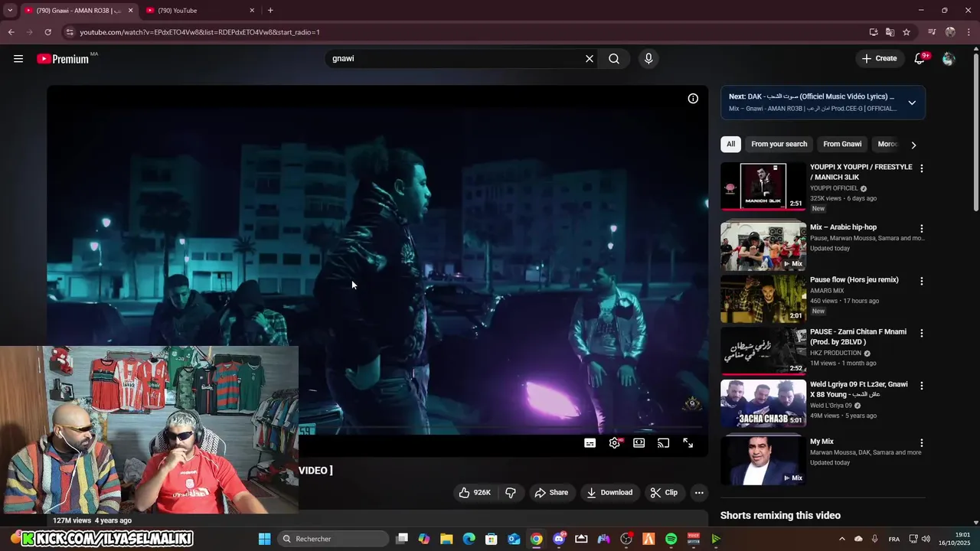
Task: Open options for Pause flow (Hors jeu remix)
Action: pyautogui.click(x=922, y=281)
